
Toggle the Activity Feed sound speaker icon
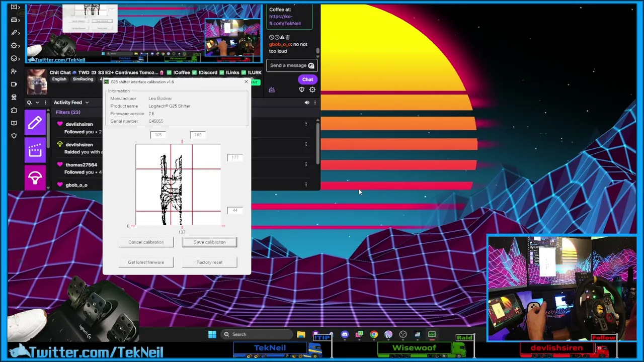click(307, 103)
